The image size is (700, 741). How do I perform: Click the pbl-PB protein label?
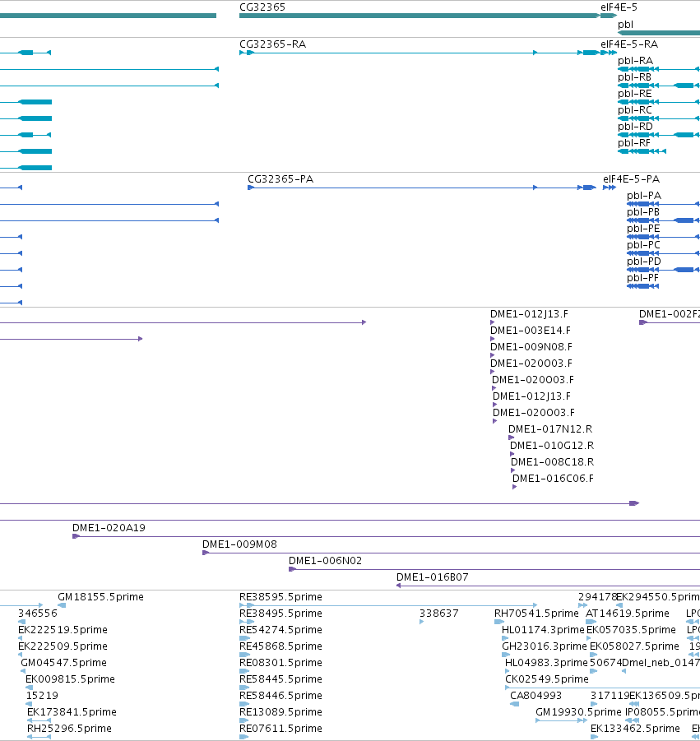[643, 212]
